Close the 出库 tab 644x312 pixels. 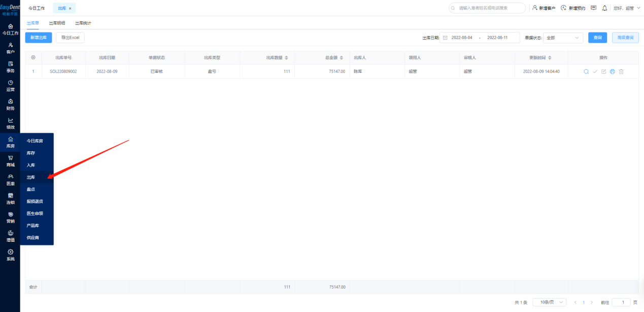(x=70, y=9)
